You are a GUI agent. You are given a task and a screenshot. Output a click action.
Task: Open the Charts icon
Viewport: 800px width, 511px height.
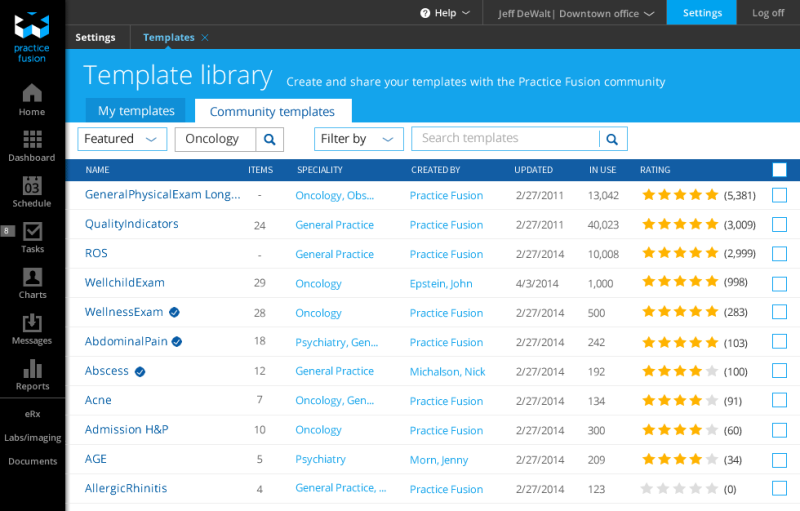point(32,277)
